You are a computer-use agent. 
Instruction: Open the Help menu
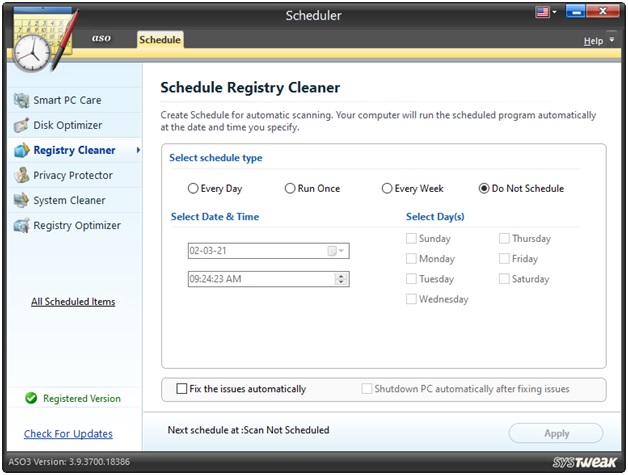tap(593, 41)
